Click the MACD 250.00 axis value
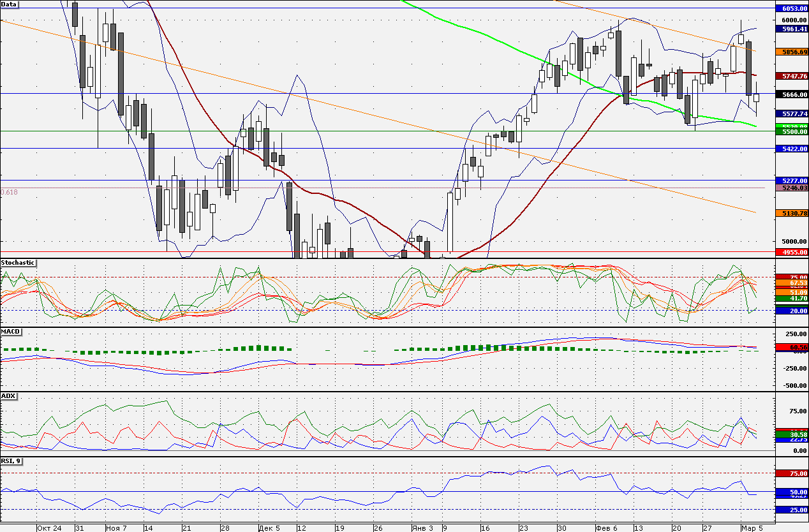Image resolution: width=809 pixels, height=532 pixels. coord(797,334)
